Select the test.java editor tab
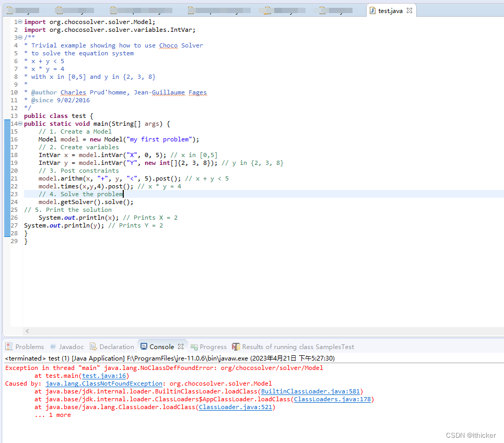The width and height of the screenshot is (504, 443). coord(391,10)
